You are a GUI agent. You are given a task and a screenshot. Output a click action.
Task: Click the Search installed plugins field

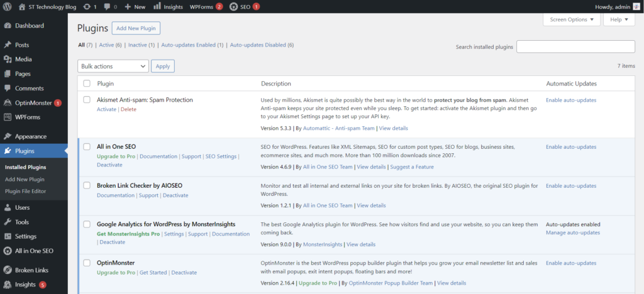pyautogui.click(x=575, y=47)
